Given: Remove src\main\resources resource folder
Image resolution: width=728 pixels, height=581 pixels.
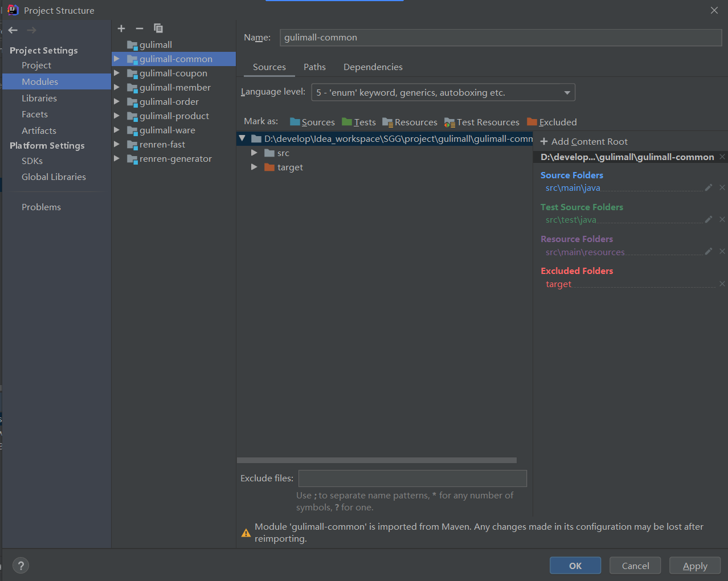Looking at the screenshot, I should pyautogui.click(x=722, y=251).
